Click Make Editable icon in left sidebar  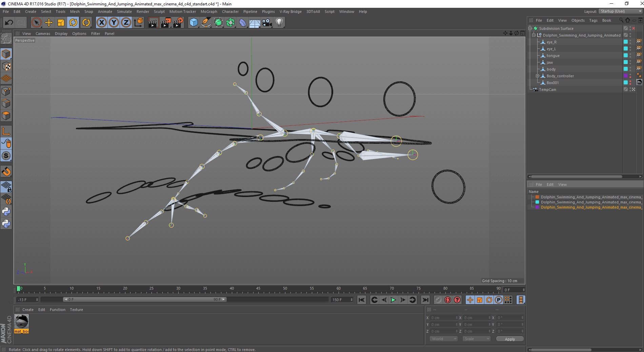[x=6, y=39]
